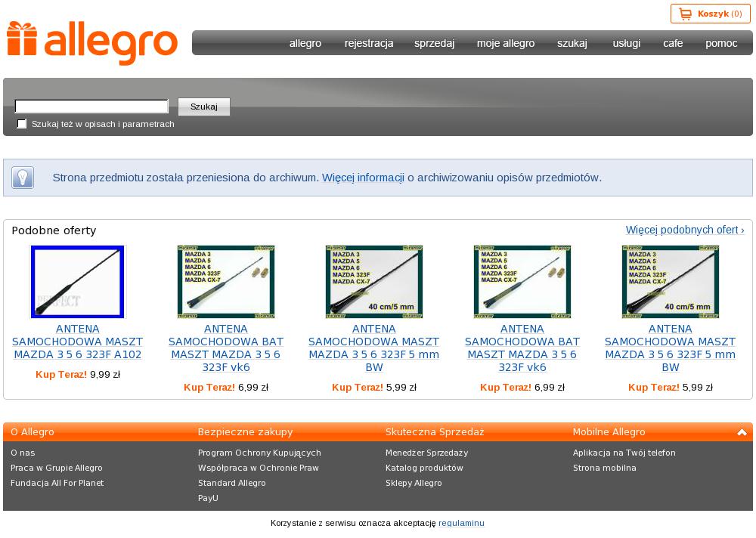Enable searching in descriptions and parameters
756x538 pixels.
(22, 124)
